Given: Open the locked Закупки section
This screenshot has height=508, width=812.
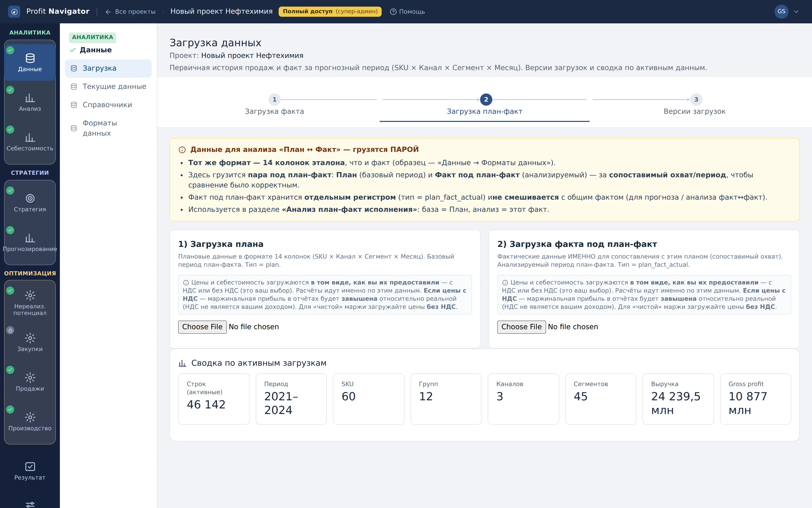Looking at the screenshot, I should [30, 342].
